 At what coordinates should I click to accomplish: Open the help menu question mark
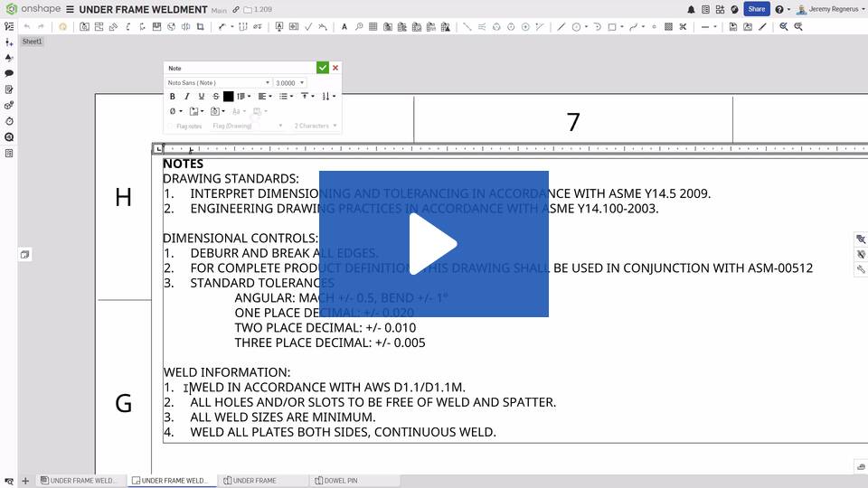pos(779,9)
